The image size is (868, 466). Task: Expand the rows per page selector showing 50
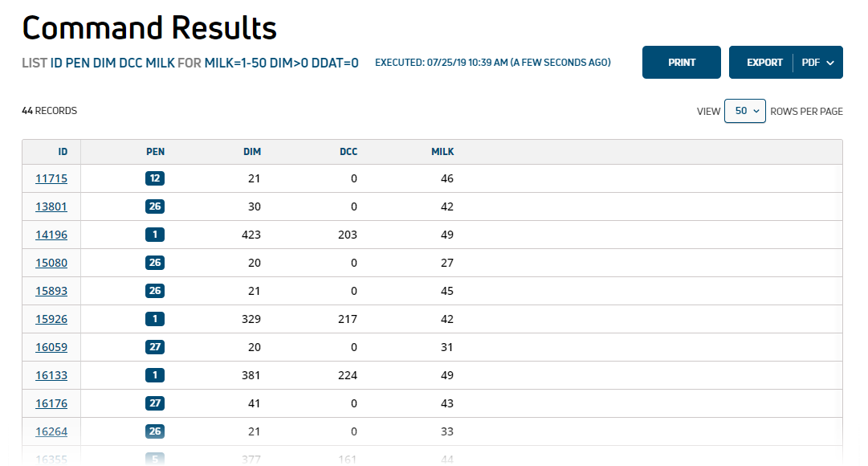pos(744,111)
